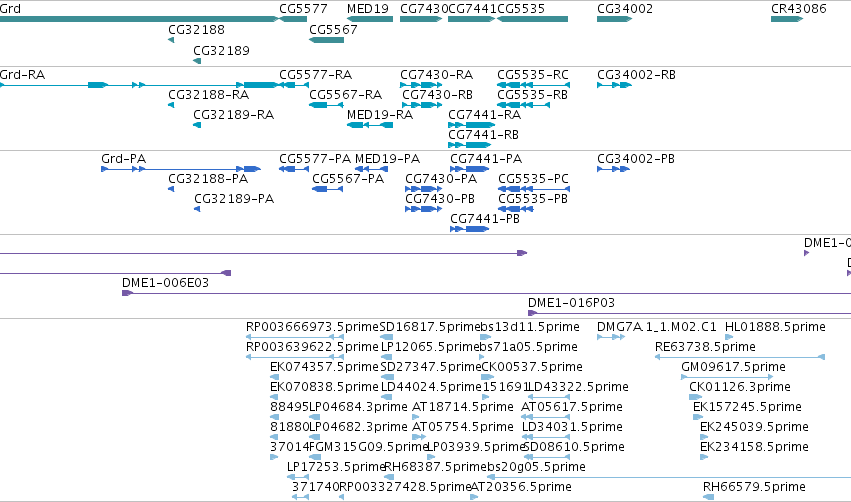Click the CG5567 gene label
Viewport: 851px width, 502px height.
click(x=333, y=29)
